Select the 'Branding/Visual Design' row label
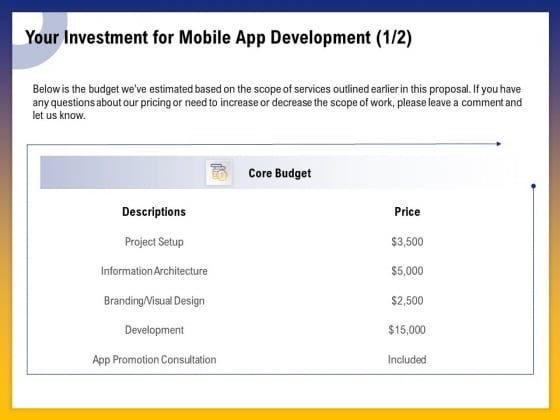560x420 pixels. click(x=154, y=301)
